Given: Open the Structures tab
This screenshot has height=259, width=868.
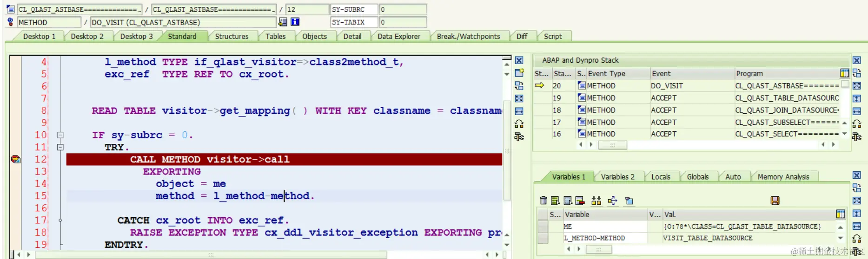Looking at the screenshot, I should (x=232, y=36).
